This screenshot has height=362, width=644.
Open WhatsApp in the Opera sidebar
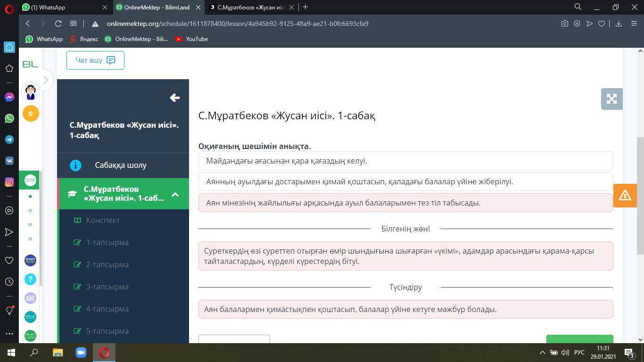[9, 118]
